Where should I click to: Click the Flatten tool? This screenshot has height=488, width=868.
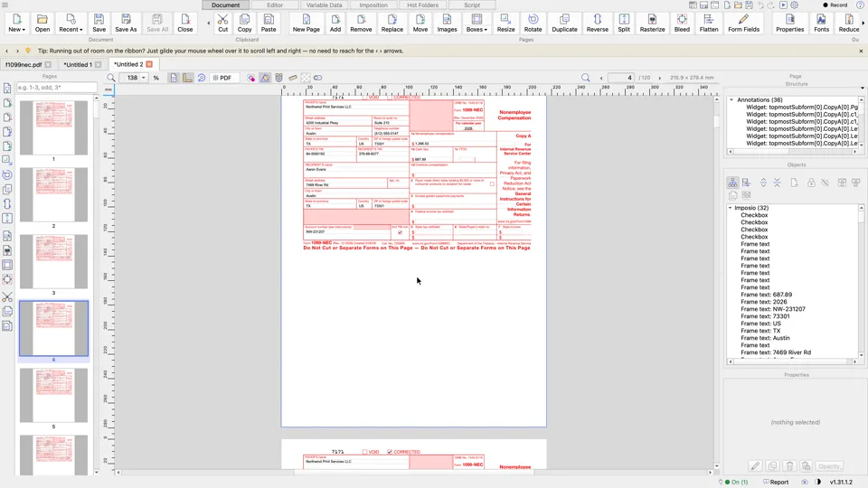[x=709, y=23]
